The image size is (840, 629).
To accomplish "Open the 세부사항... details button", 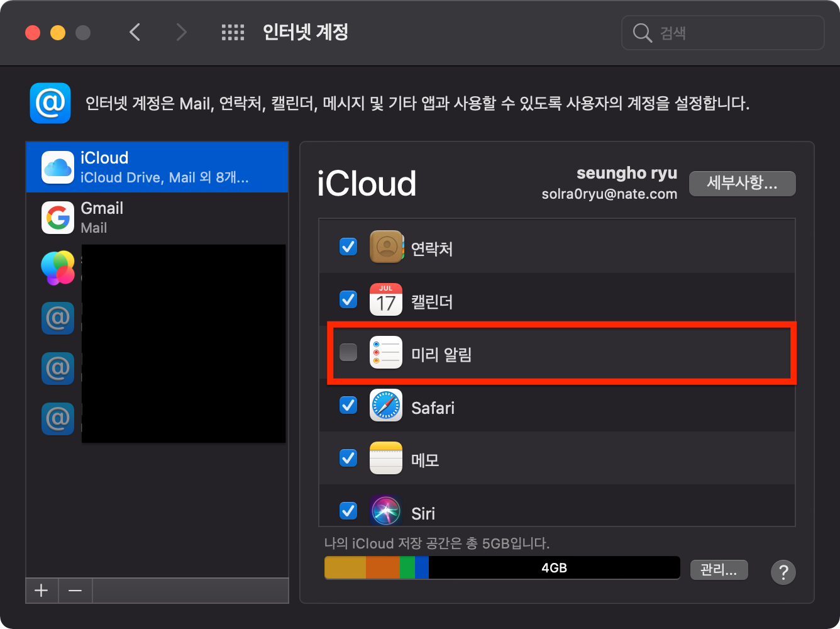I will point(743,183).
